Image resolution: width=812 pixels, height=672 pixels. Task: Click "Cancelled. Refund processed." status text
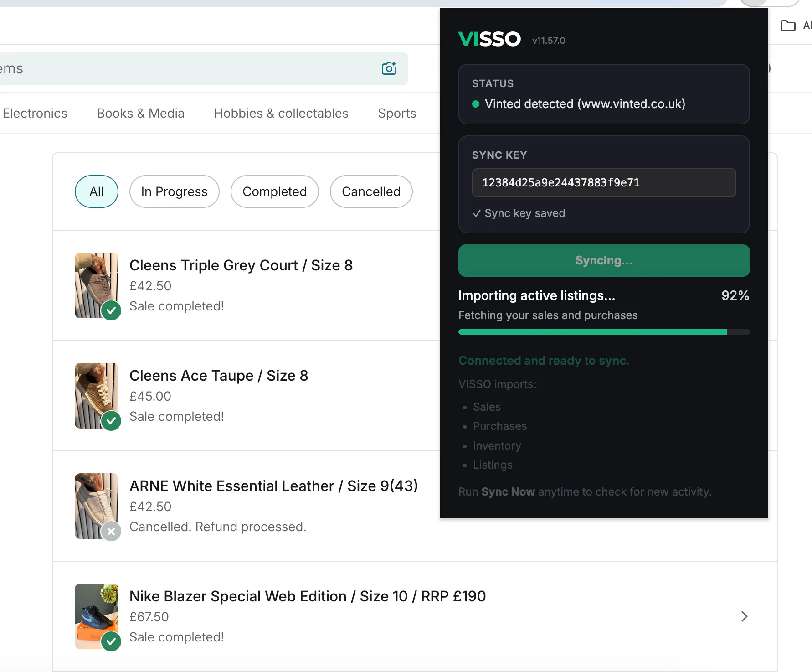coord(218,527)
